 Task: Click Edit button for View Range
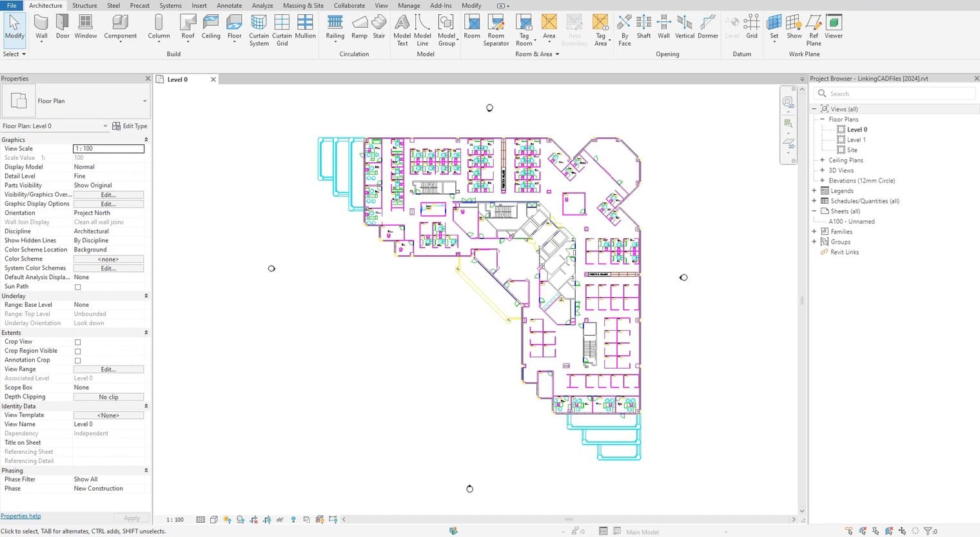(x=108, y=369)
